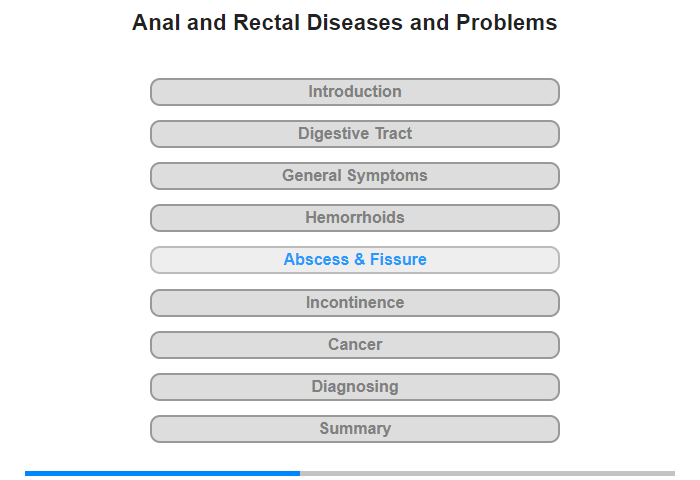Viewport: 700px width, 480px height.
Task: Return to the tutorial's Introduction chapter
Action: (x=354, y=92)
